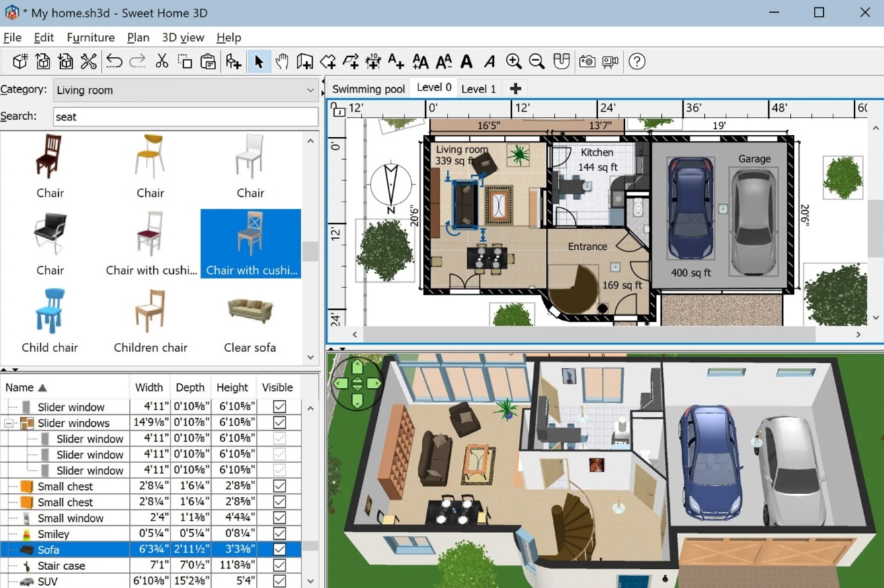Image resolution: width=884 pixels, height=588 pixels.
Task: Add furniture to home icon
Action: pos(233,61)
